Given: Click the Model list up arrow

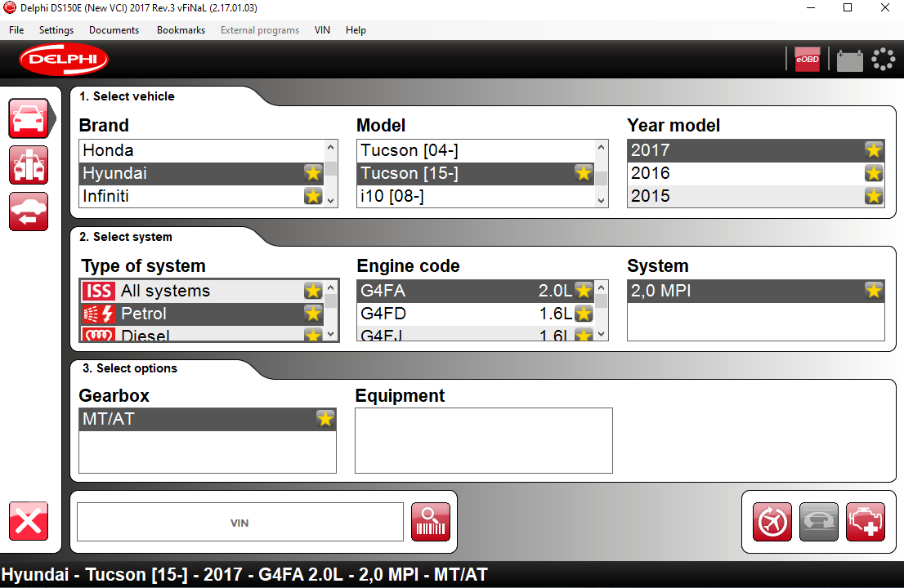Looking at the screenshot, I should (x=602, y=148).
